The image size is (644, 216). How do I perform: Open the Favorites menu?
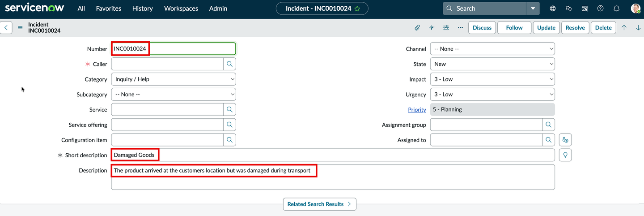click(x=109, y=9)
